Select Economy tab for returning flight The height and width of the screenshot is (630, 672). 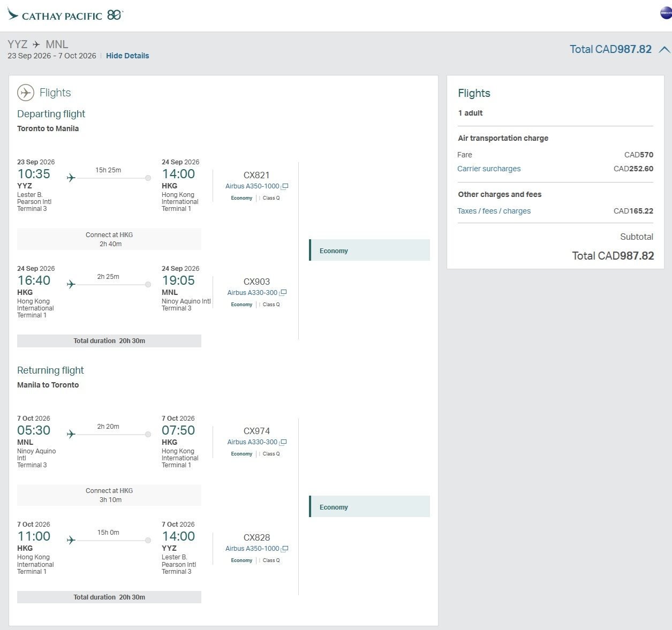point(369,507)
